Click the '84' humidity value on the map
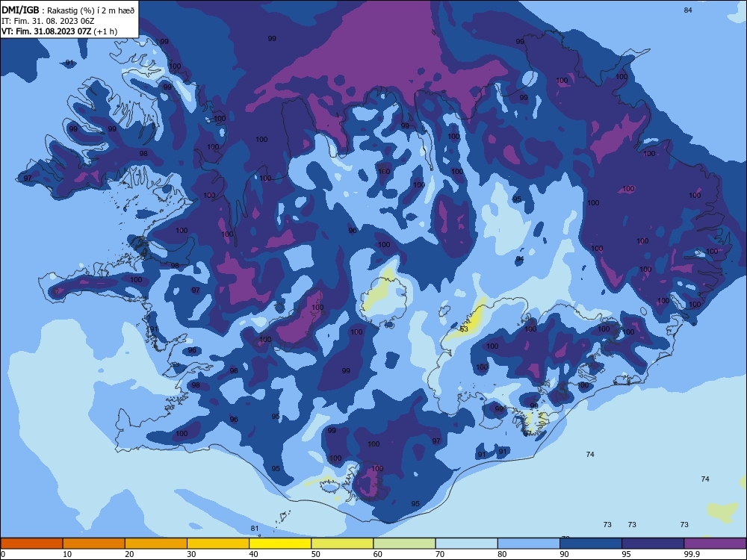Viewport: 747px width, 560px height. tap(688, 10)
